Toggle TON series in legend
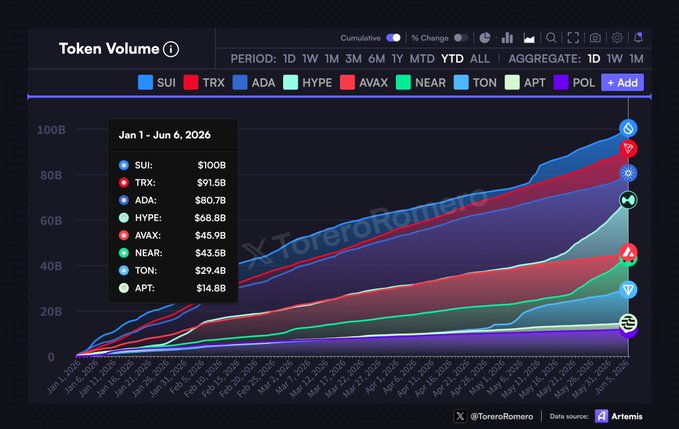The height and width of the screenshot is (429, 679). [475, 82]
